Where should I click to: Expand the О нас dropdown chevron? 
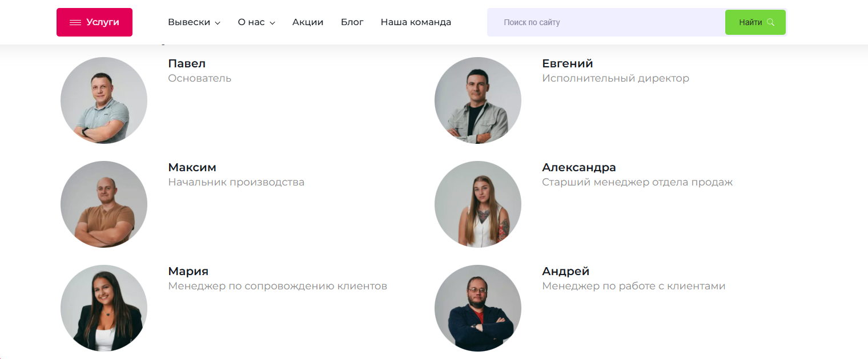pyautogui.click(x=272, y=23)
